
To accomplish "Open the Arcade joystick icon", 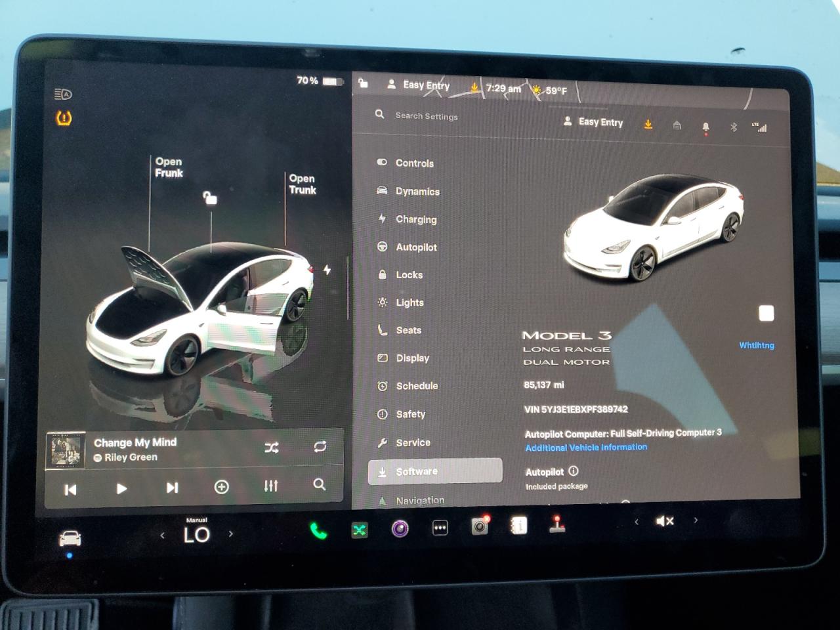I will click(558, 527).
